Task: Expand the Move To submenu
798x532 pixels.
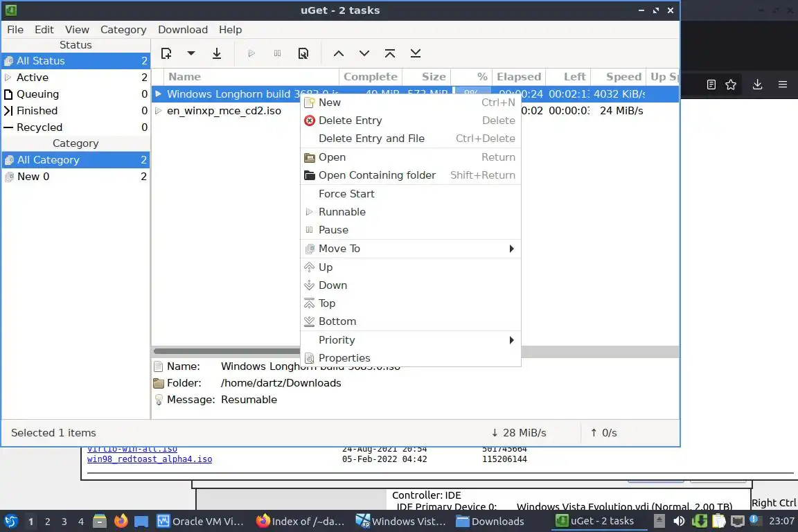Action: point(411,249)
